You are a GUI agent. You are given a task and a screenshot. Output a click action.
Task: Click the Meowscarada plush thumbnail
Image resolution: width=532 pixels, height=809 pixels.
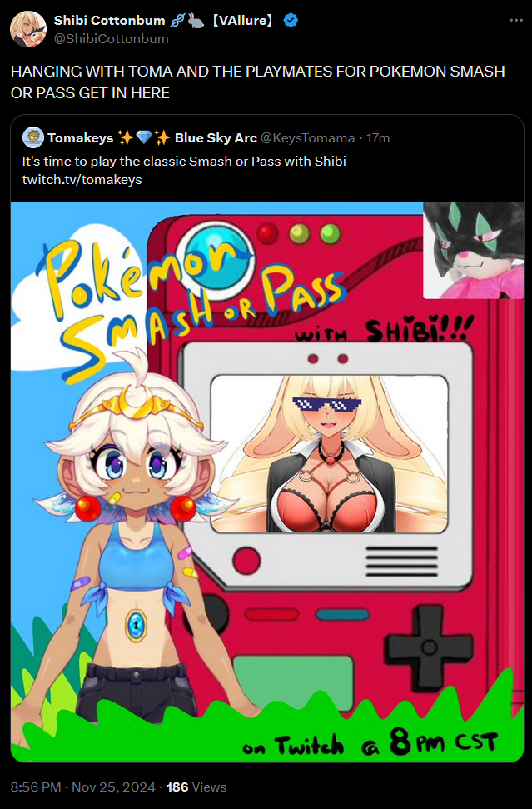point(473,250)
